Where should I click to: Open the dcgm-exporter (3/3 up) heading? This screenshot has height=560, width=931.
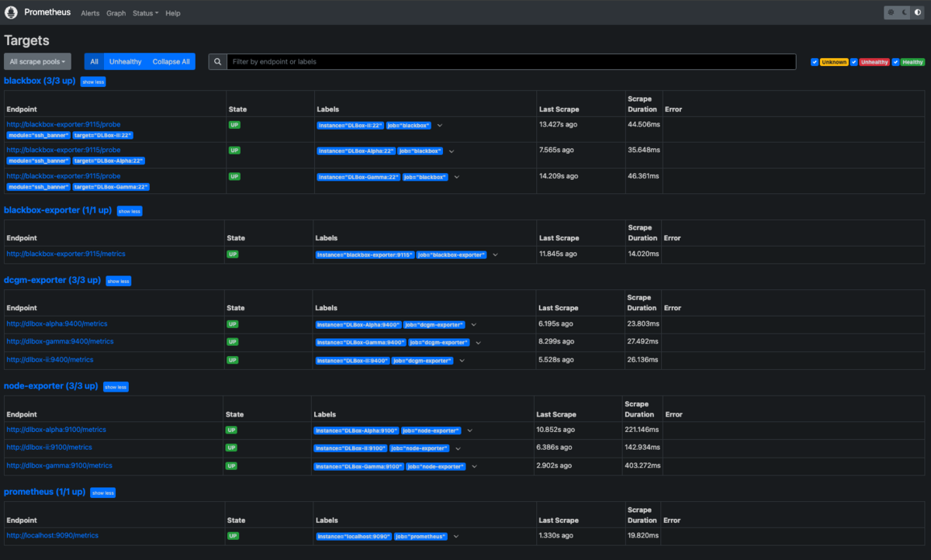point(52,280)
